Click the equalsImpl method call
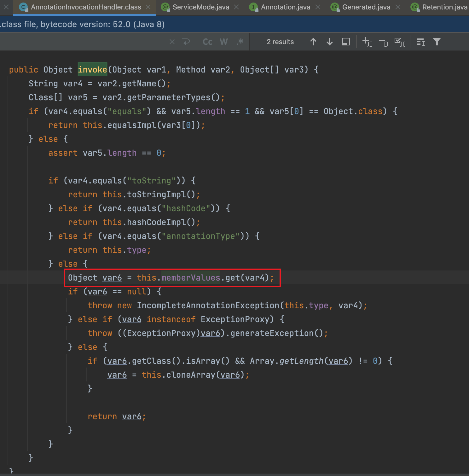The width and height of the screenshot is (469, 476). [x=132, y=125]
